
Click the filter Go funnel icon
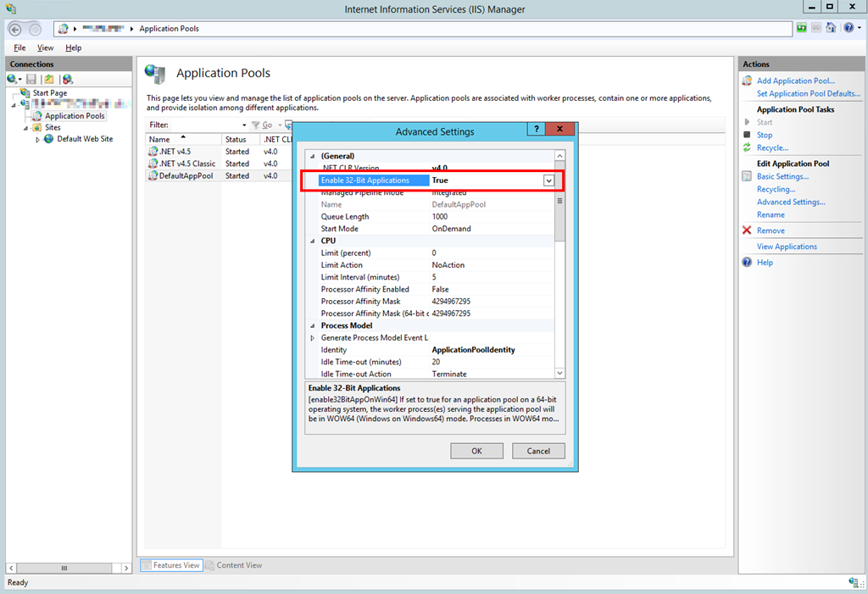[x=256, y=125]
